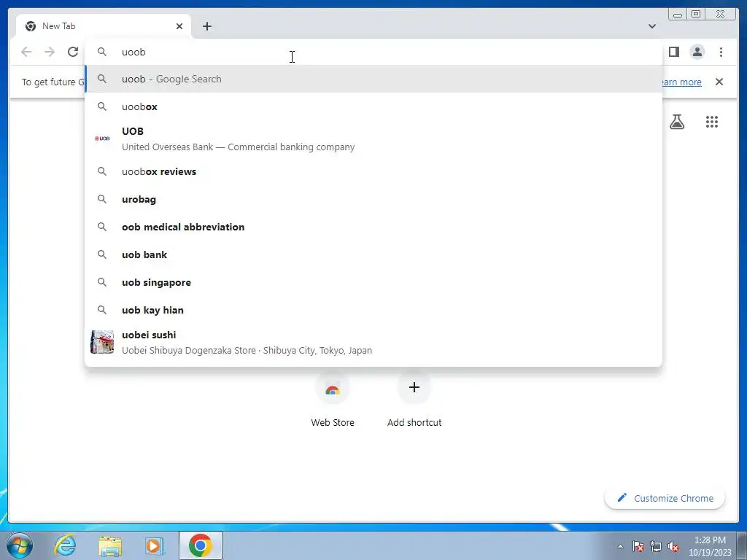Open Chrome three-dot menu
This screenshot has width=747, height=560.
721,52
